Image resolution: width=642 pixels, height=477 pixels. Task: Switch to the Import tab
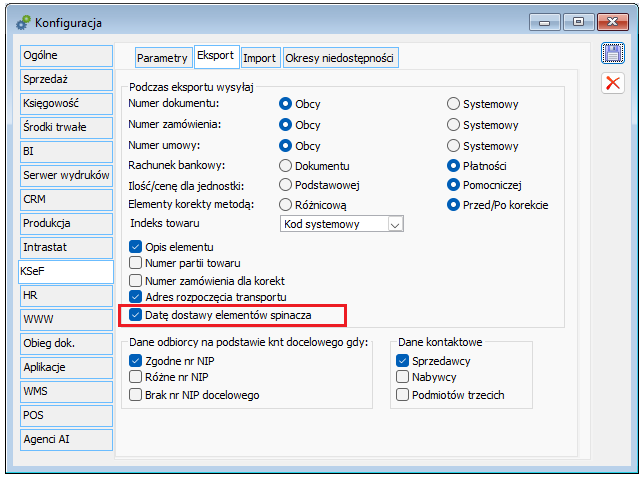click(x=260, y=58)
